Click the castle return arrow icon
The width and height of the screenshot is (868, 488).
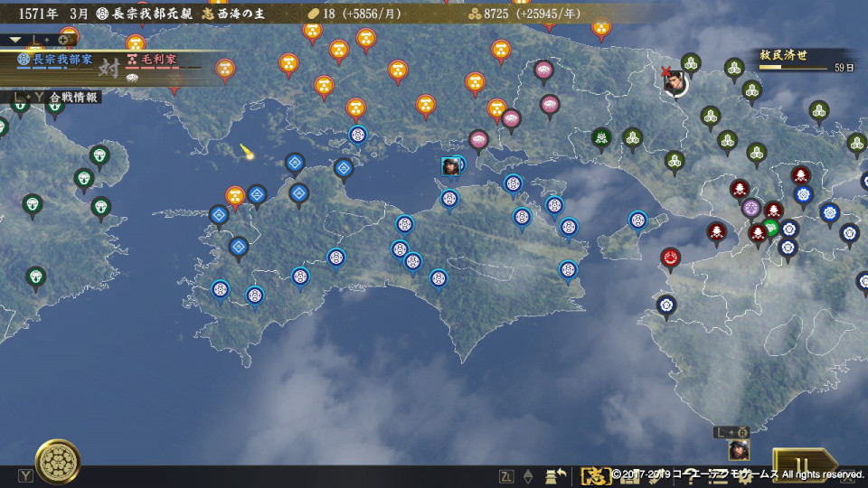(x=555, y=476)
